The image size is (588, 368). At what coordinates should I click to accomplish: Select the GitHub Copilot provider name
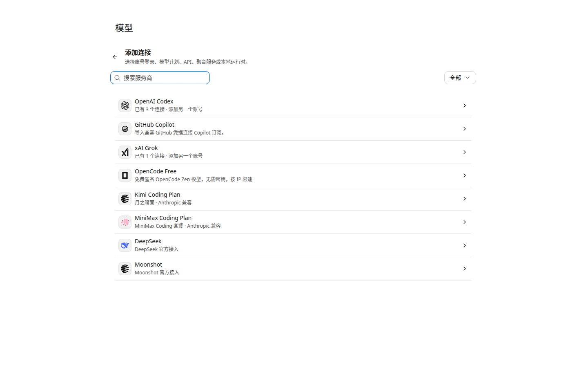154,125
